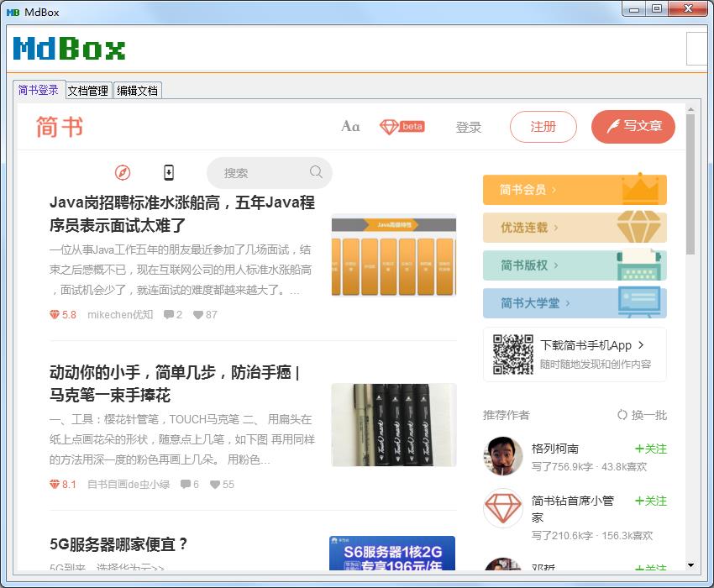The width and height of the screenshot is (714, 588).
Task: Click the scrollbar up arrow
Action: [x=690, y=109]
